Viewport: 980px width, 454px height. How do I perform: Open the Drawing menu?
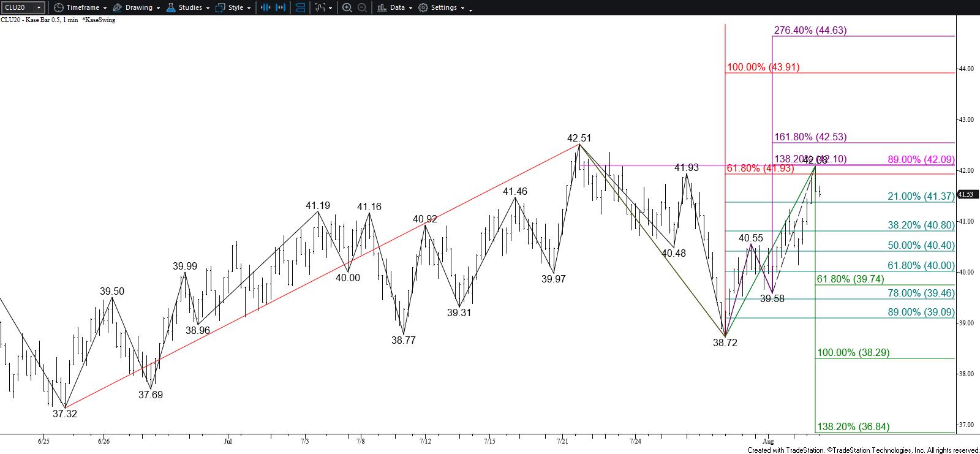click(x=138, y=7)
